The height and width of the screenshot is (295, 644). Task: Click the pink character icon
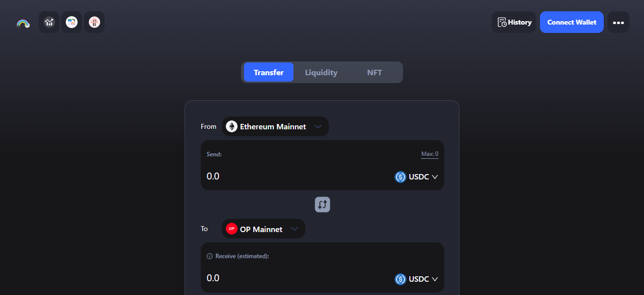[x=94, y=22]
